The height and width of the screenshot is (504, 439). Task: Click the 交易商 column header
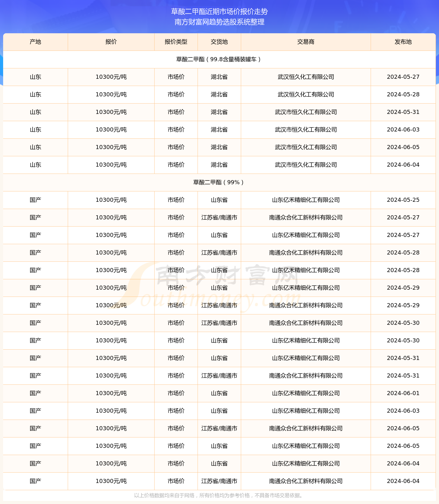(x=306, y=42)
